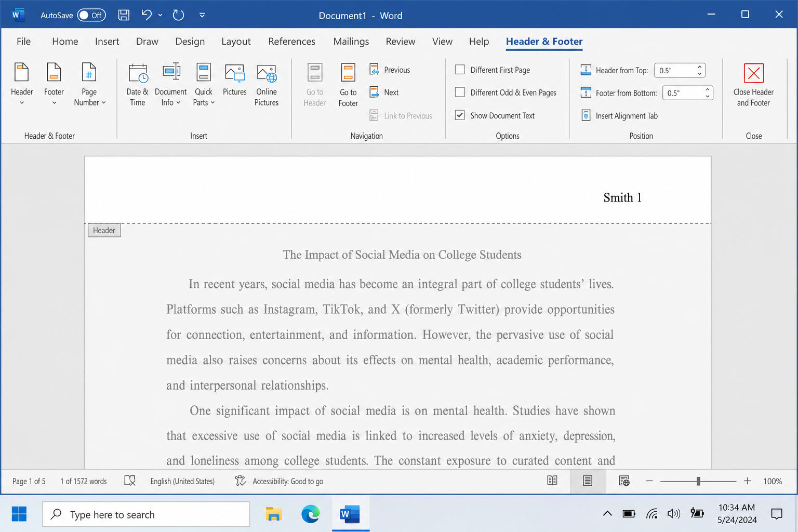The height and width of the screenshot is (532, 798).
Task: Click the 100% zoom level
Action: click(x=773, y=481)
